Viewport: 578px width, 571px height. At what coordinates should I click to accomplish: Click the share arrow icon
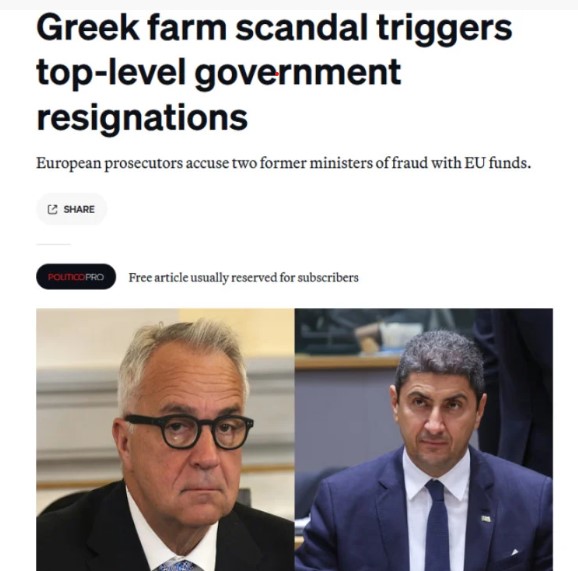click(x=52, y=209)
